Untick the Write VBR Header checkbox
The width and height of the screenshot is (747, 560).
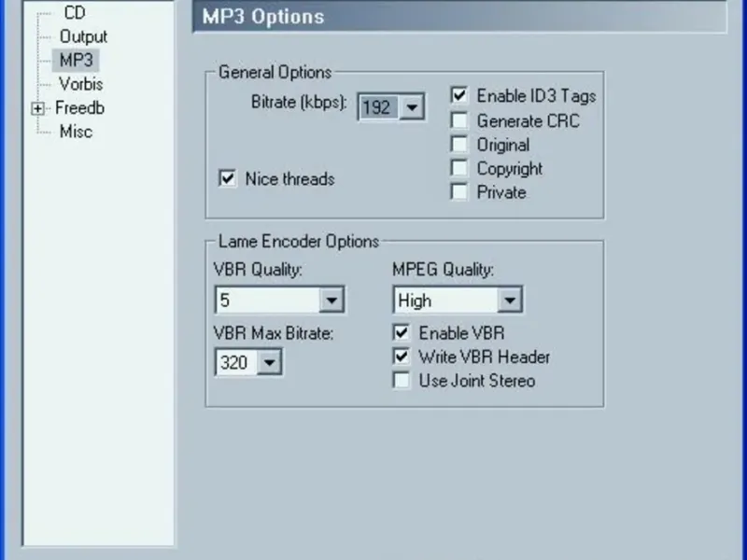(x=402, y=357)
